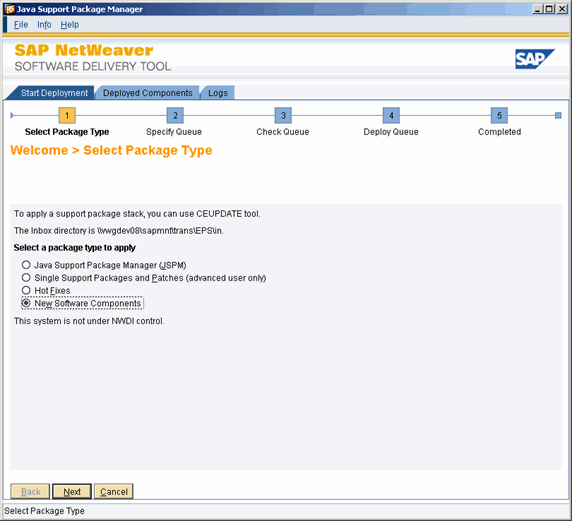Open the Logs tab
Screen dimensions: 572x521
pos(218,93)
